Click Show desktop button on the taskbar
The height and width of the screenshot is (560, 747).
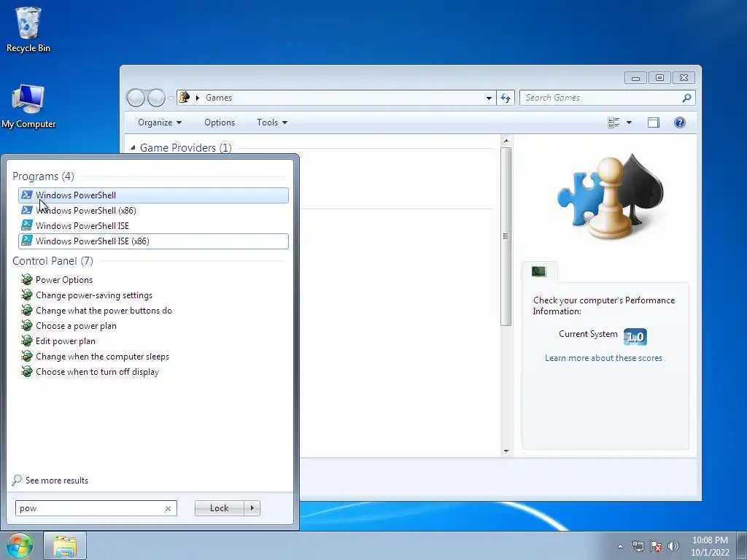tap(742, 546)
